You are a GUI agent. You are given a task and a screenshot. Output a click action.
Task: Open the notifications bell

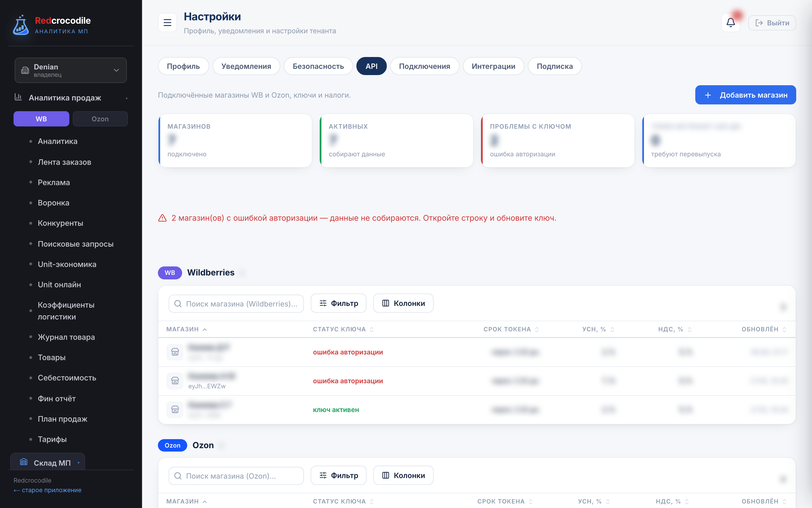pos(731,23)
